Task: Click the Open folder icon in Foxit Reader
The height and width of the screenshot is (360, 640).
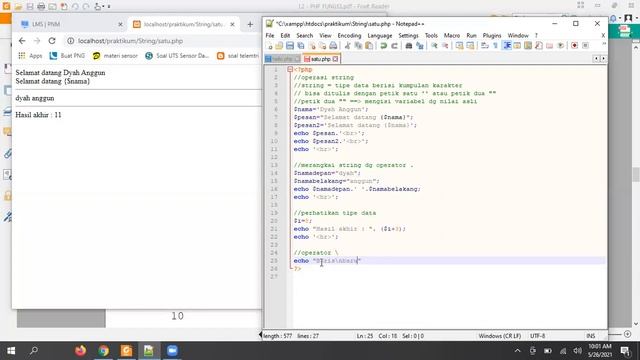Action: pos(18,6)
